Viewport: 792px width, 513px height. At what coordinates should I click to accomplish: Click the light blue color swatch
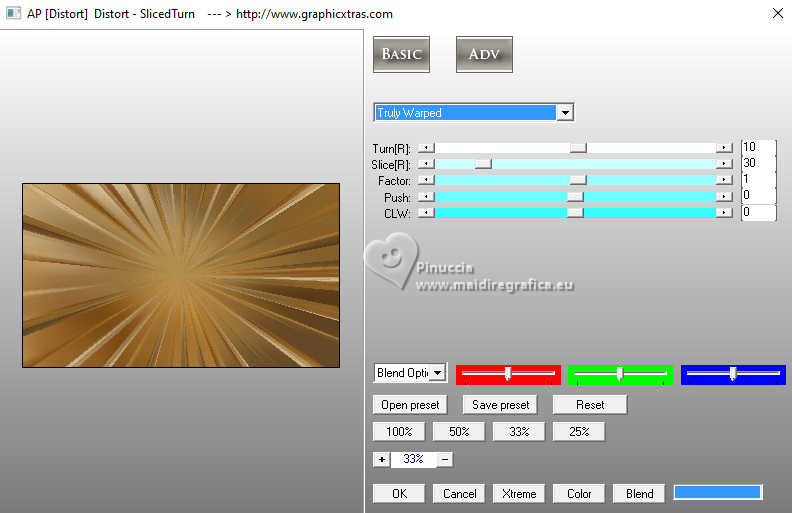(717, 492)
